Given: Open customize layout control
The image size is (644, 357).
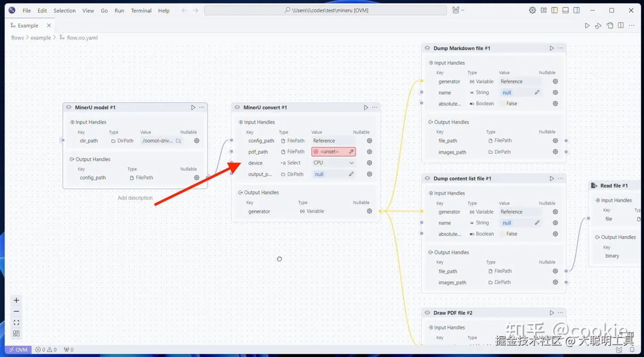Looking at the screenshot, I should click(543, 10).
